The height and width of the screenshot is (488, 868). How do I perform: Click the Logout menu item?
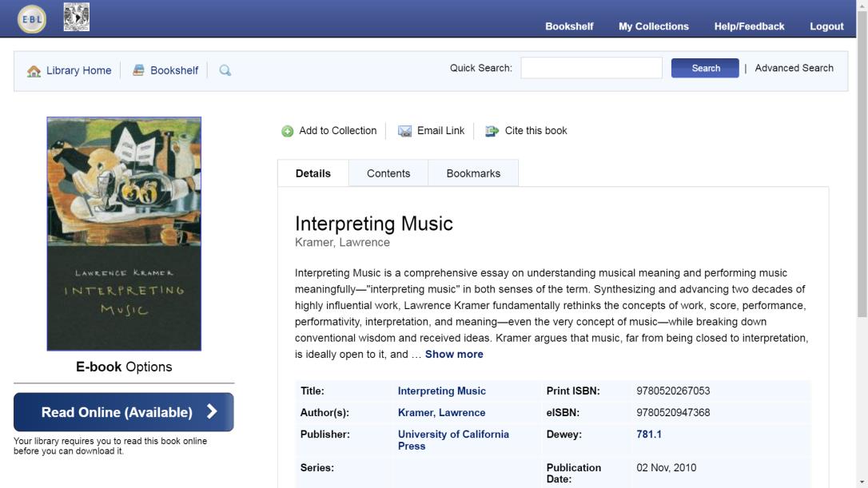click(x=826, y=26)
